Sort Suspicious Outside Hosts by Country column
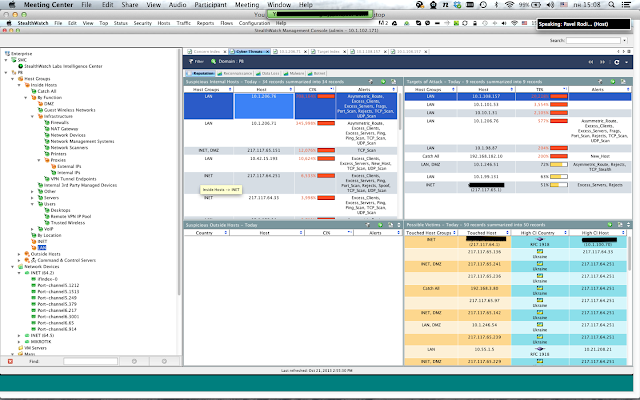The width and height of the screenshot is (640, 400). 207,233
